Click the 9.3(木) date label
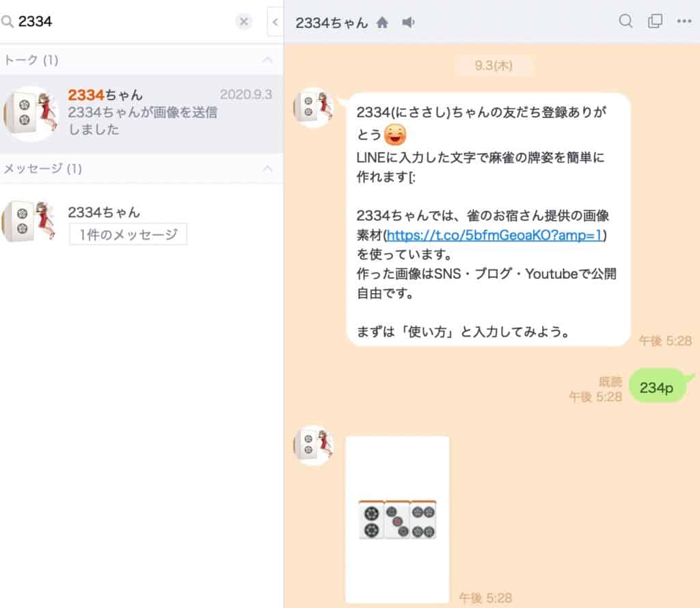This screenshot has height=608, width=700. coord(494,66)
